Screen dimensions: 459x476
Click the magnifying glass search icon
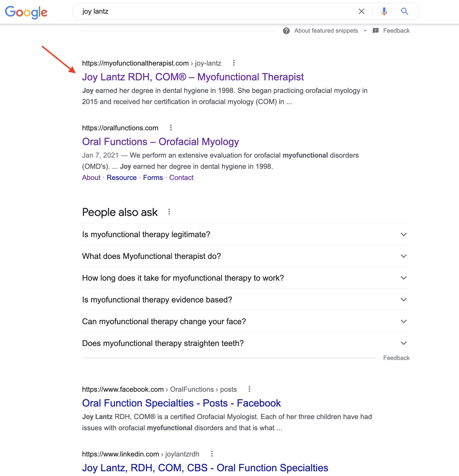[x=404, y=11]
